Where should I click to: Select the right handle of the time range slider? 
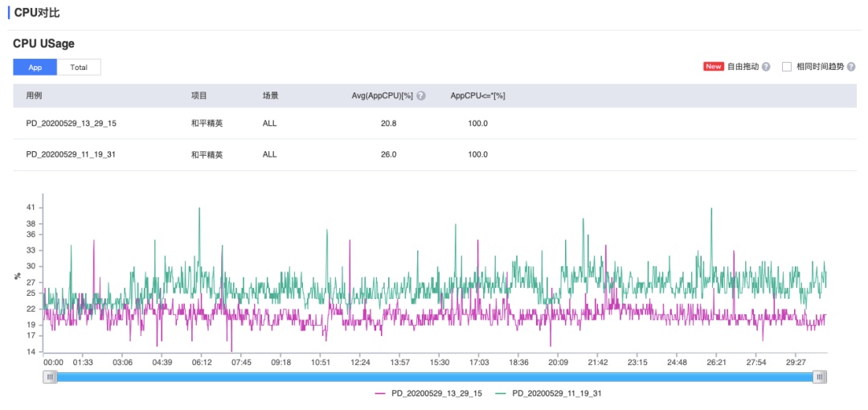[821, 377]
